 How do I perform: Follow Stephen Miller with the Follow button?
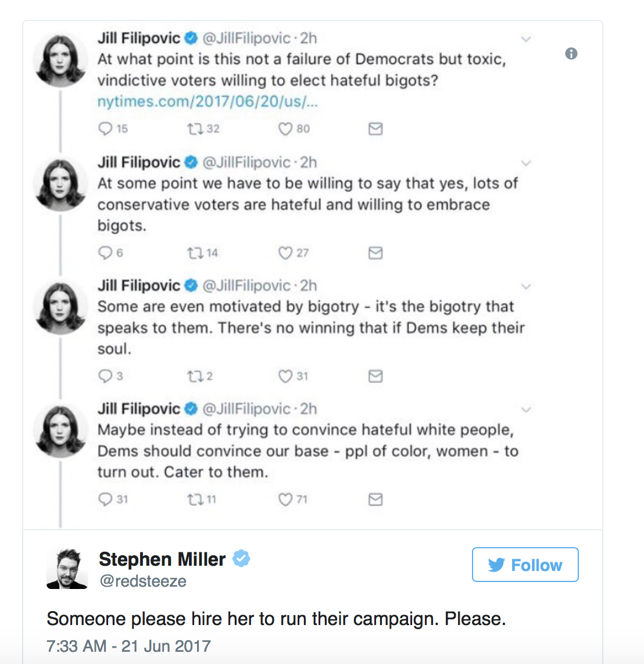click(525, 565)
